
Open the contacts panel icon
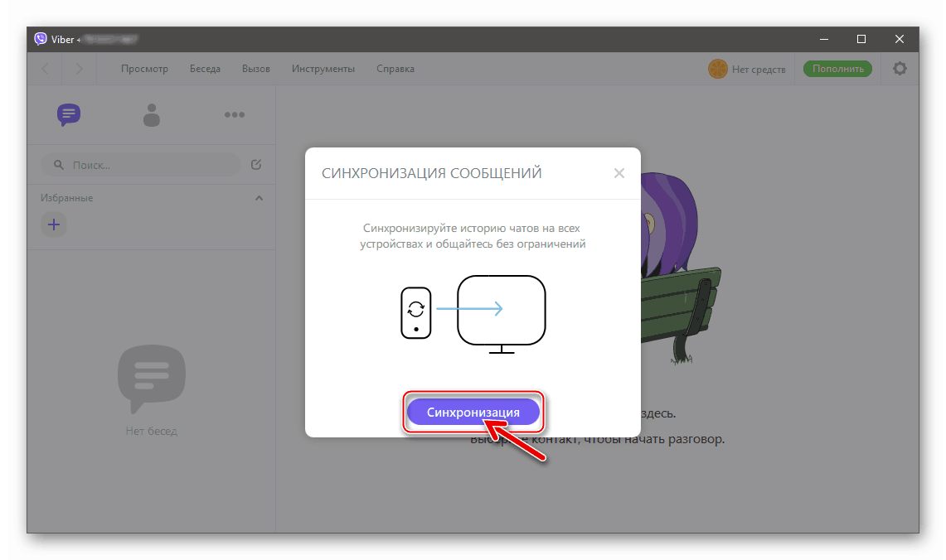pos(151,114)
